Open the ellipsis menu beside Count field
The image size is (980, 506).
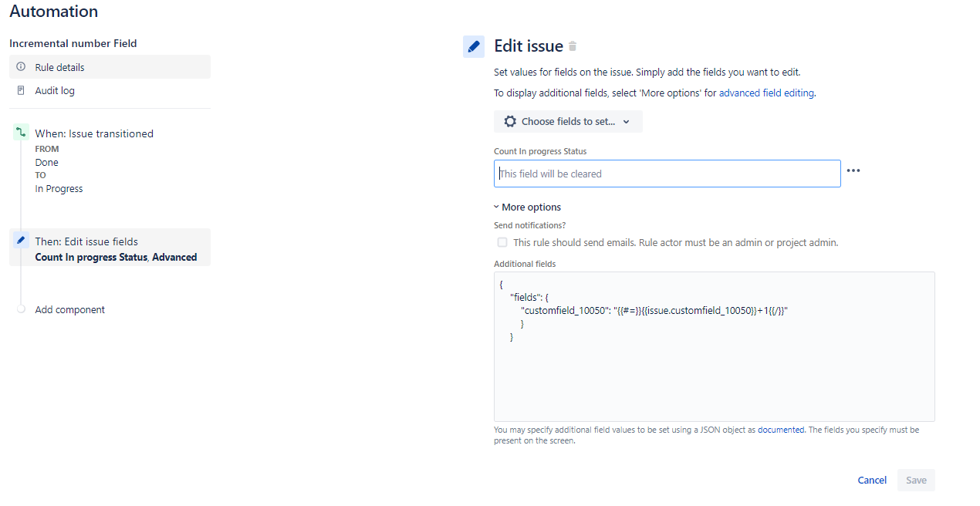[x=853, y=170]
